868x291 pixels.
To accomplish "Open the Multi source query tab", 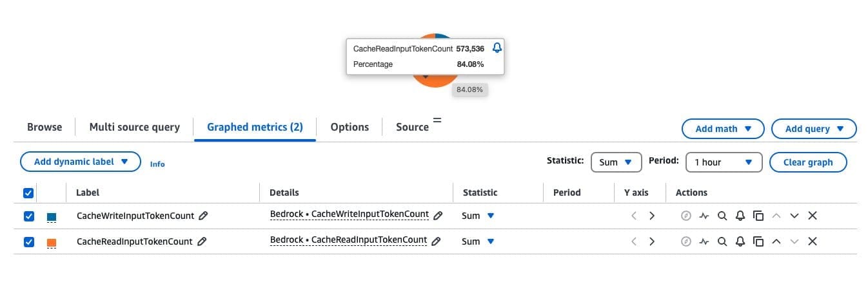I will coord(134,127).
